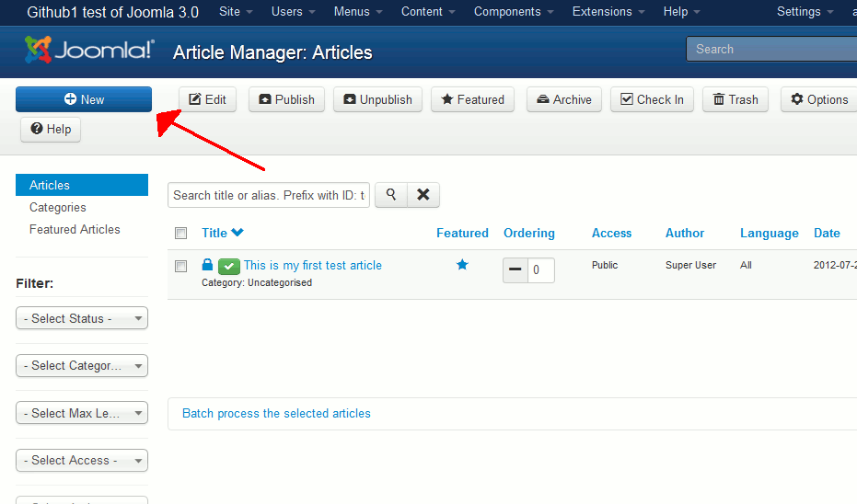Viewport: 857px width, 504px height.
Task: Click the Help toolbar button below New
Action: click(51, 130)
